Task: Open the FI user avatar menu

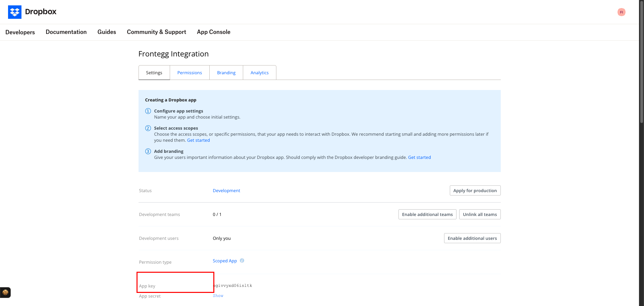Action: pos(621,12)
